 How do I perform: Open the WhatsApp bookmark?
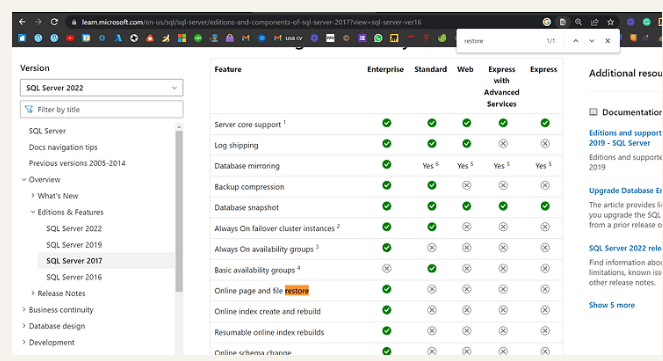[x=378, y=38]
